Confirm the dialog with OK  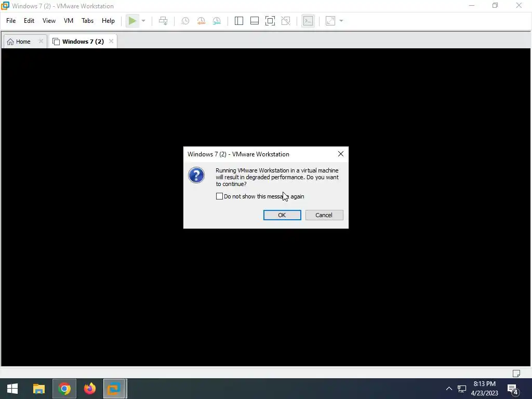point(282,215)
